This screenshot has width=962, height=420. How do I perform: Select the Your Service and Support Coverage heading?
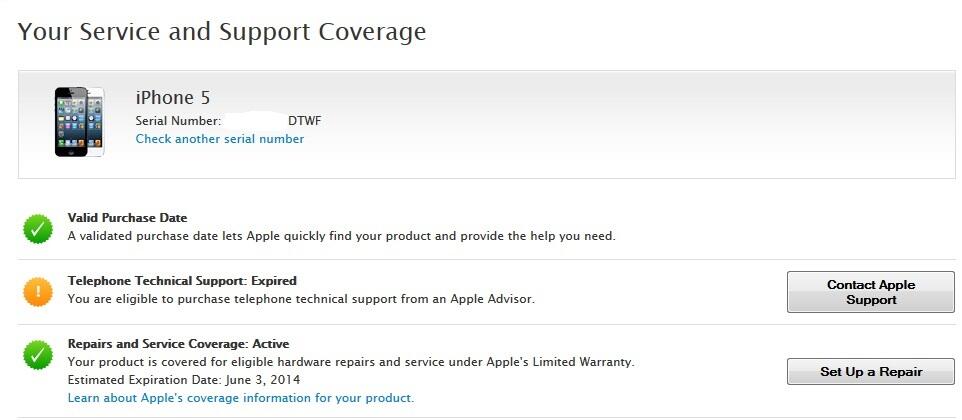[x=221, y=31]
